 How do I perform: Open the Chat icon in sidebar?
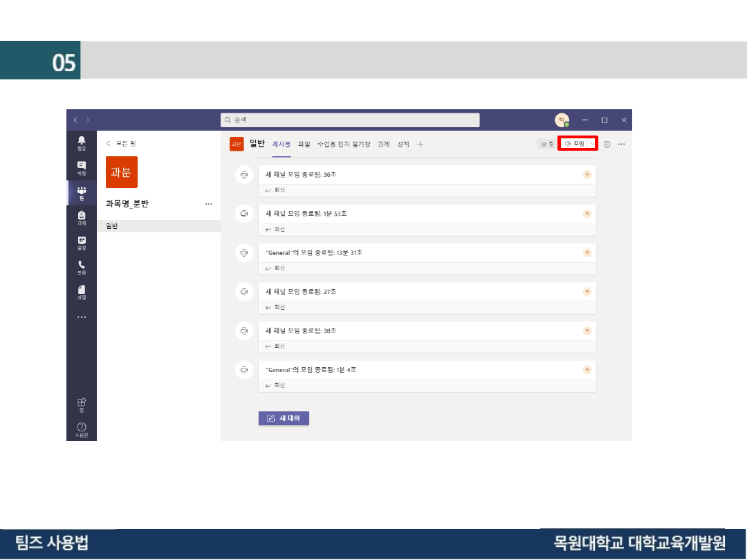coord(82,168)
